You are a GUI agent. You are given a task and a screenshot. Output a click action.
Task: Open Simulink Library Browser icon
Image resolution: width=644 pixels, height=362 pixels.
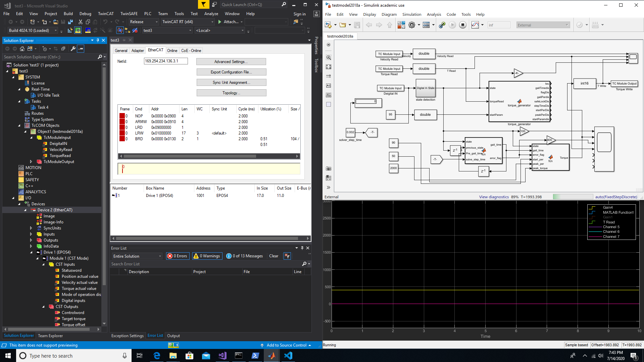click(401, 25)
